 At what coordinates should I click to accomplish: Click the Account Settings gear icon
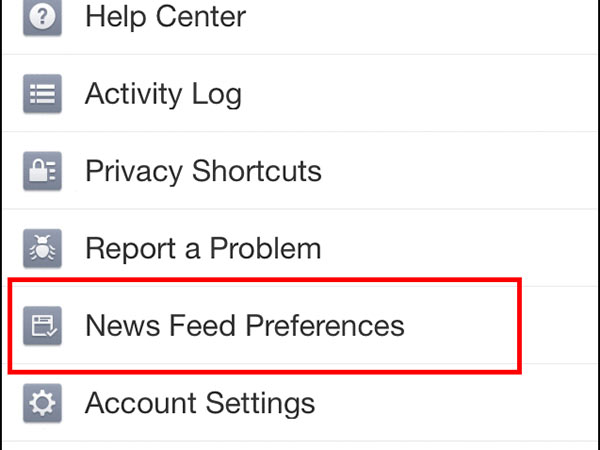coord(42,403)
